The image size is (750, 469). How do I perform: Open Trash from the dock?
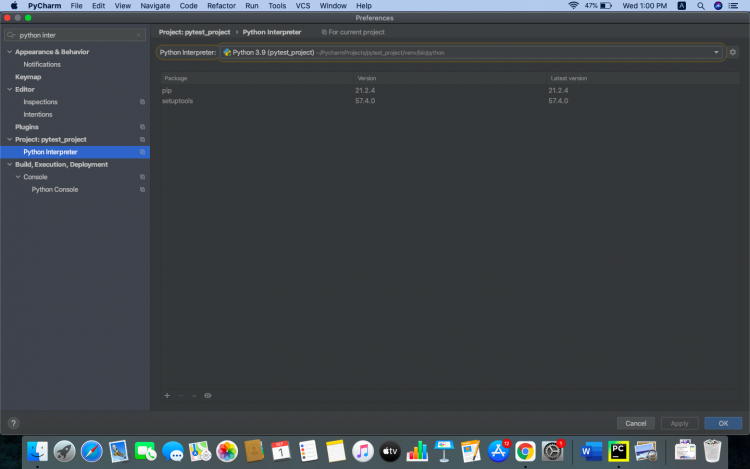pos(712,451)
